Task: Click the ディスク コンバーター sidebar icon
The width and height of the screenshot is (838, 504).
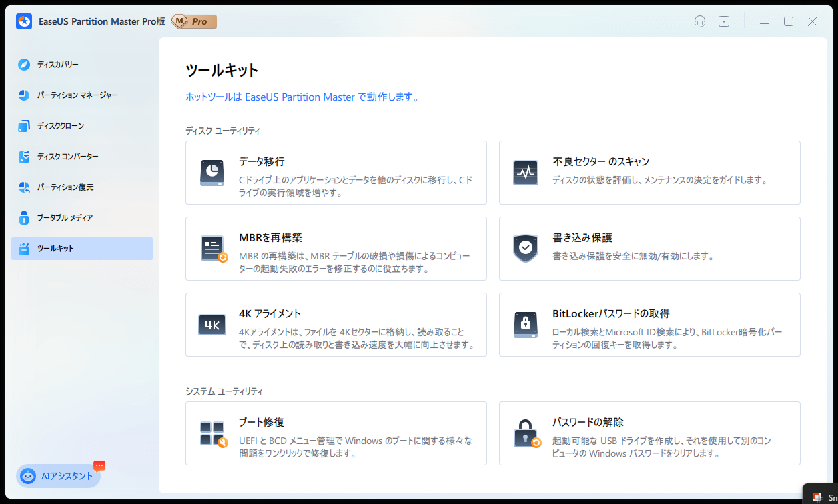Action: [24, 157]
